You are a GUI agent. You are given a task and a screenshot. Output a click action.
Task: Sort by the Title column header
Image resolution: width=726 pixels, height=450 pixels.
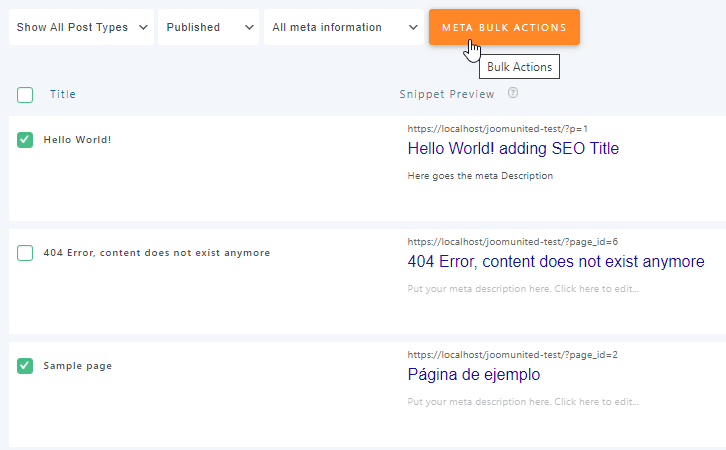point(63,95)
